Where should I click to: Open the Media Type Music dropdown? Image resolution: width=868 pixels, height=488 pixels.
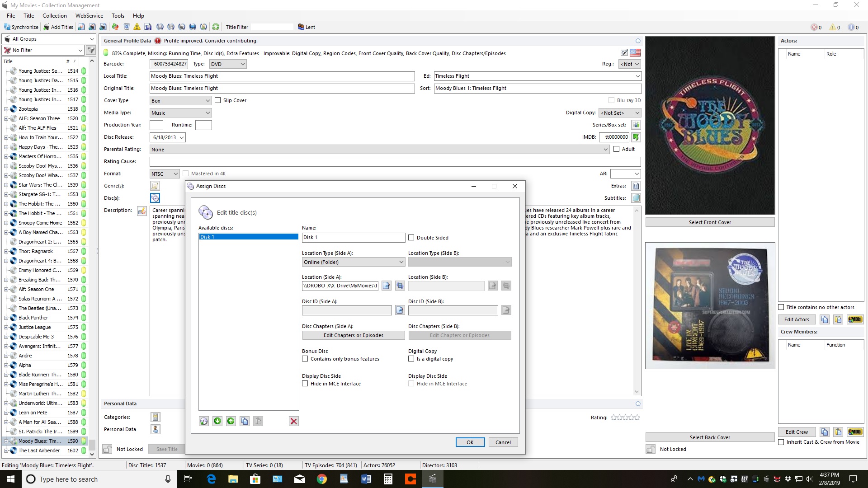click(181, 113)
